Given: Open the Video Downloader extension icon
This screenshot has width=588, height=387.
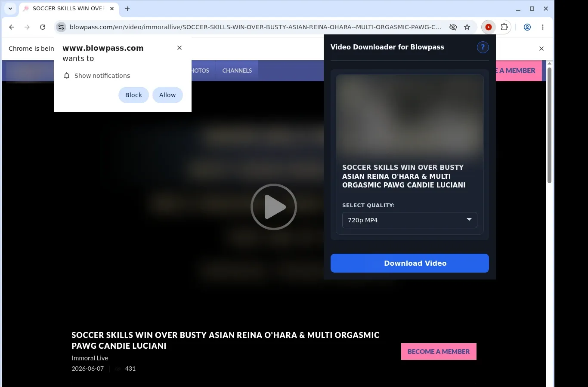Looking at the screenshot, I should (x=489, y=27).
